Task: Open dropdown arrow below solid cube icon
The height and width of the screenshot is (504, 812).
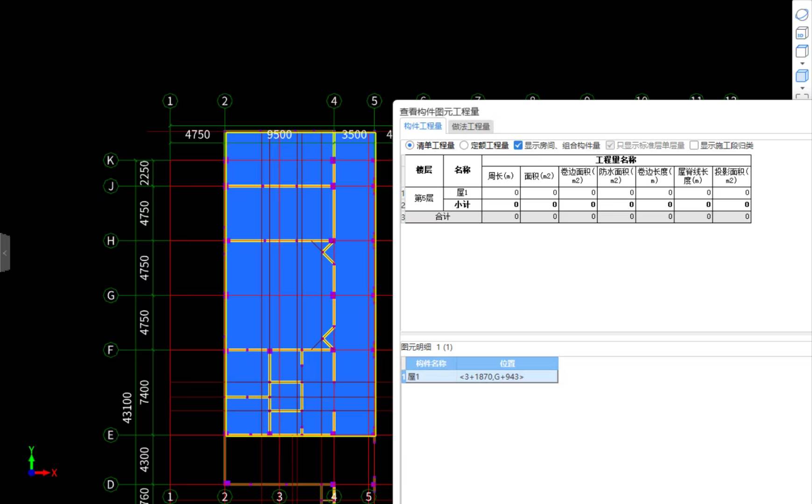Action: [802, 88]
